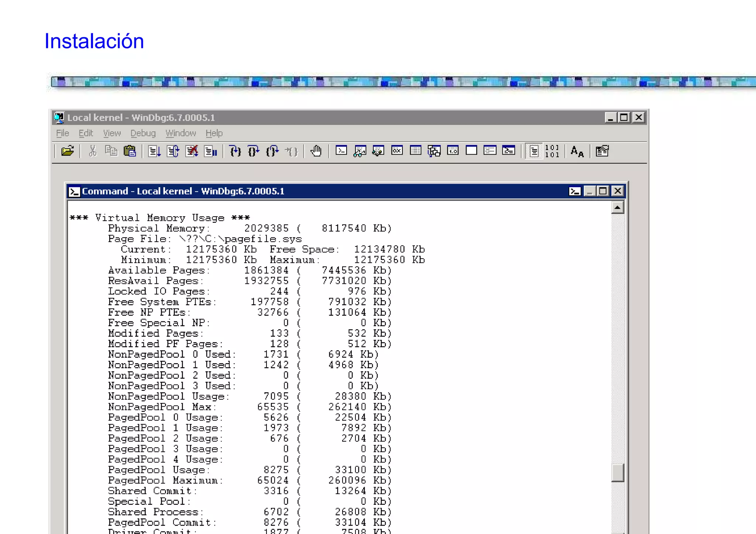This screenshot has height=534, width=756.
Task: Click the Insert breakpoint hand icon
Action: 316,151
